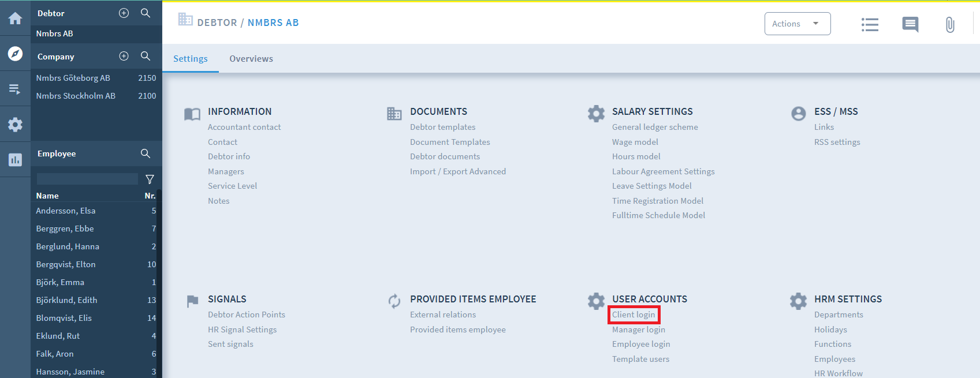This screenshot has width=980, height=378.
Task: Open Fulltime Schedule Model link
Action: [x=659, y=215]
